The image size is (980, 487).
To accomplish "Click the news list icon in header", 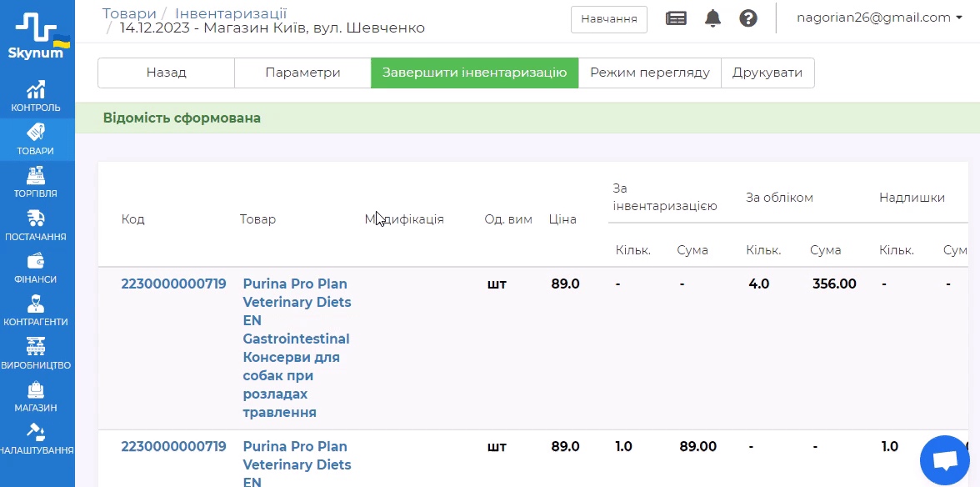I will coord(676,18).
